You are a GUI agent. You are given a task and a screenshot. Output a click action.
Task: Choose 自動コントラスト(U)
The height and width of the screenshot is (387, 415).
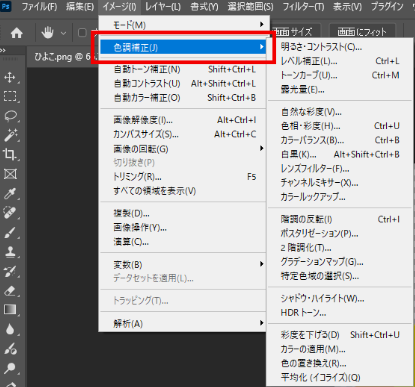pos(183,83)
